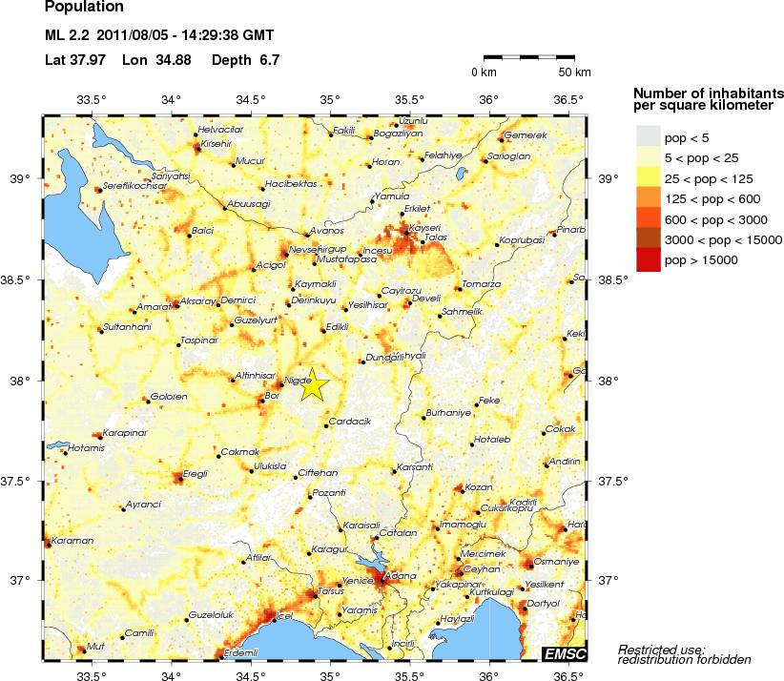The height and width of the screenshot is (681, 784).
Task: Select the Osmaniye city marker dot
Action: tap(529, 565)
